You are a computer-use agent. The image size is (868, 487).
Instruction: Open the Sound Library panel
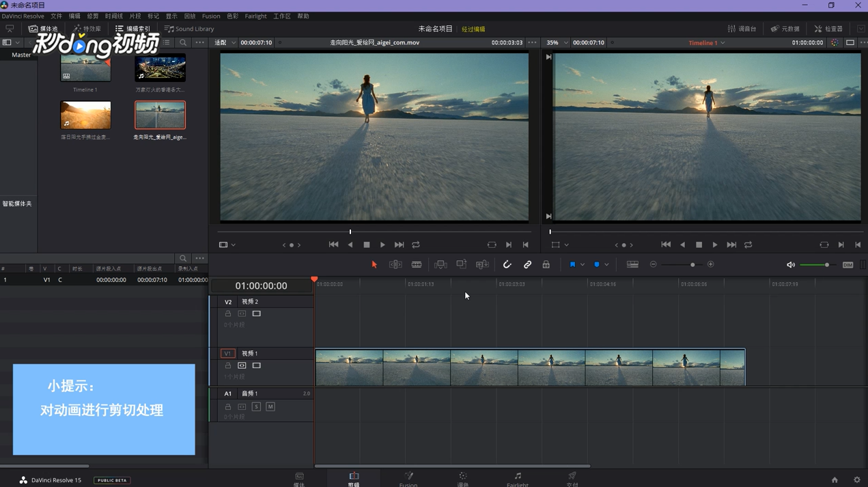(189, 29)
